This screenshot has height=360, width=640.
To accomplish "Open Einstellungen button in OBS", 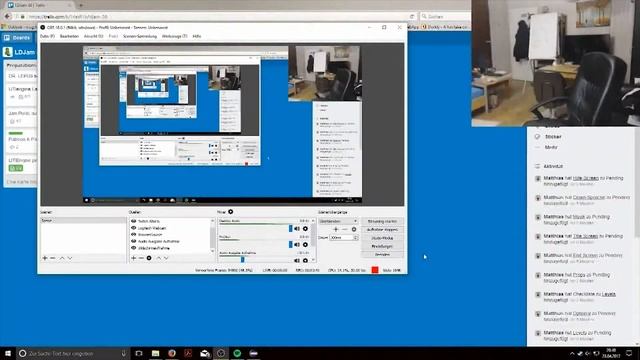I will 382,247.
